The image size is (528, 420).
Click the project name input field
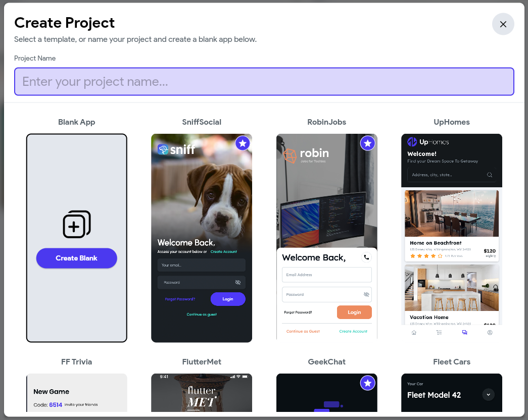tap(264, 81)
